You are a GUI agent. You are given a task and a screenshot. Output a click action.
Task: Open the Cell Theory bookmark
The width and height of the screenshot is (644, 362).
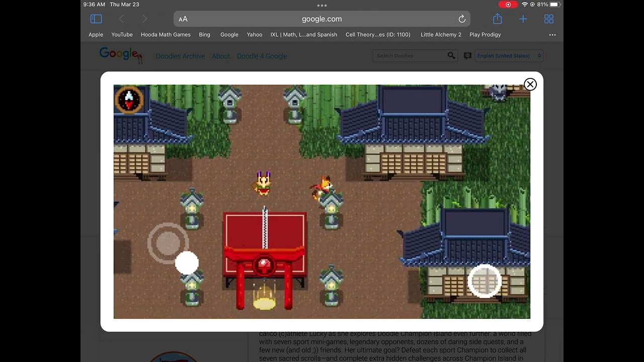pyautogui.click(x=378, y=35)
